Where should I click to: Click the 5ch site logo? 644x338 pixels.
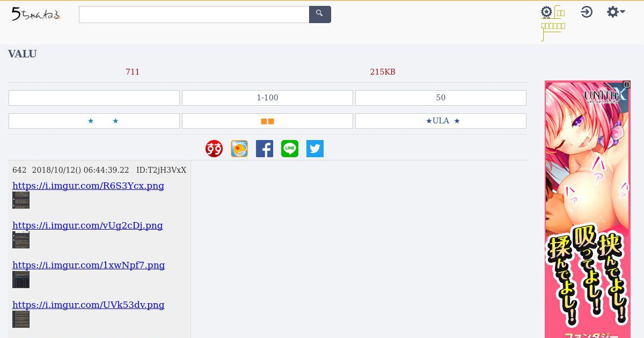(x=36, y=14)
